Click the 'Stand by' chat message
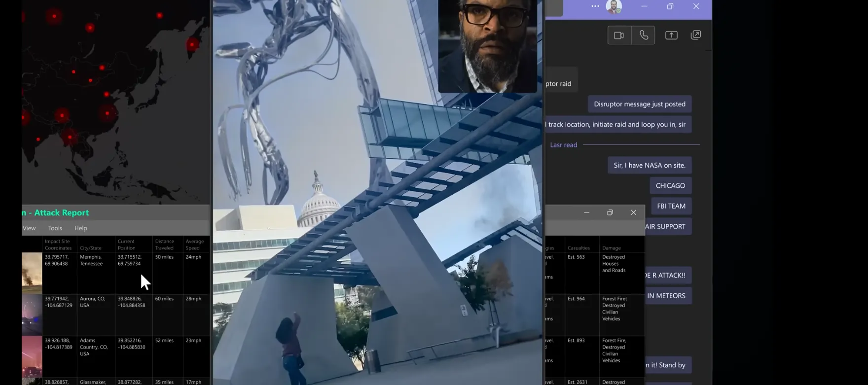868x385 pixels. point(668,365)
